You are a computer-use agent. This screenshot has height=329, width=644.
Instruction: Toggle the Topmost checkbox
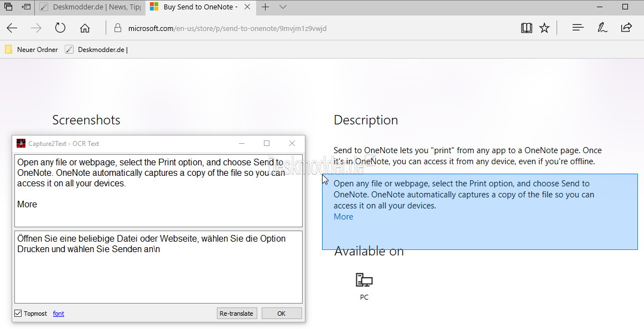[18, 314]
